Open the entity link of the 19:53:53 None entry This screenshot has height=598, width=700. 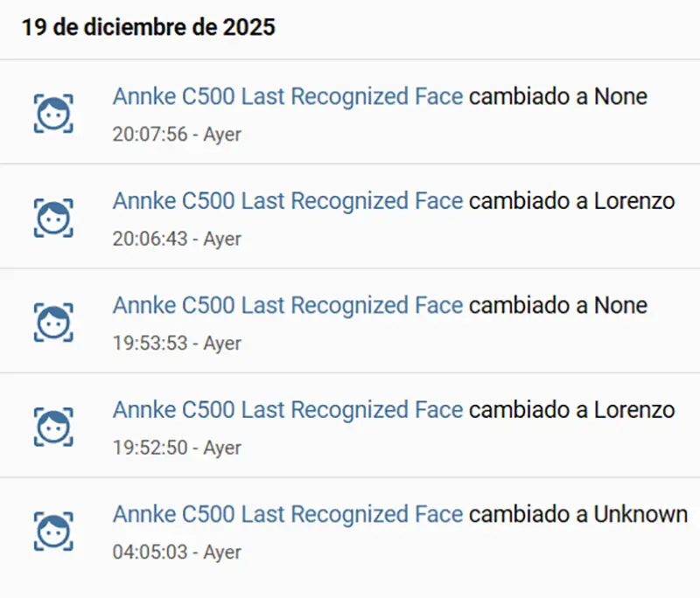[x=287, y=305]
